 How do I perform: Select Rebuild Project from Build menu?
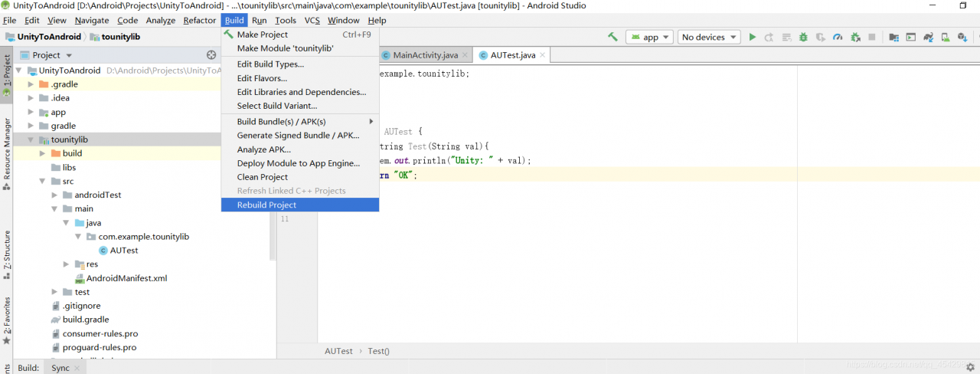(300, 205)
